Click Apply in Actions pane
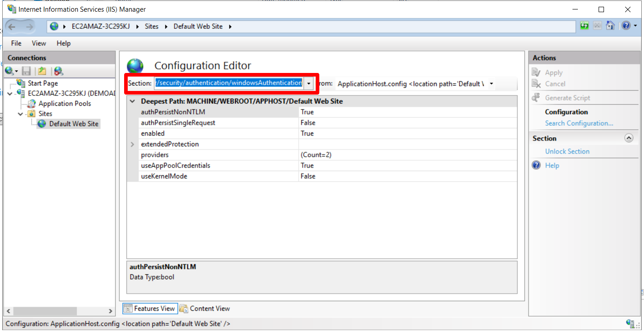 click(554, 73)
